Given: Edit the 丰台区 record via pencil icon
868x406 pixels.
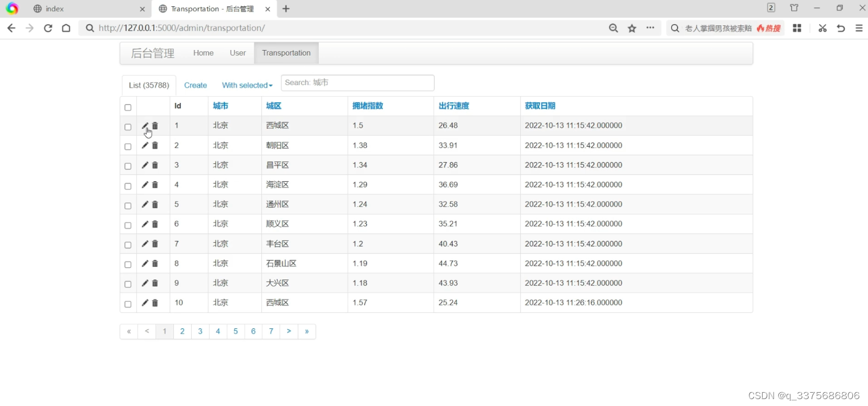Looking at the screenshot, I should tap(145, 243).
